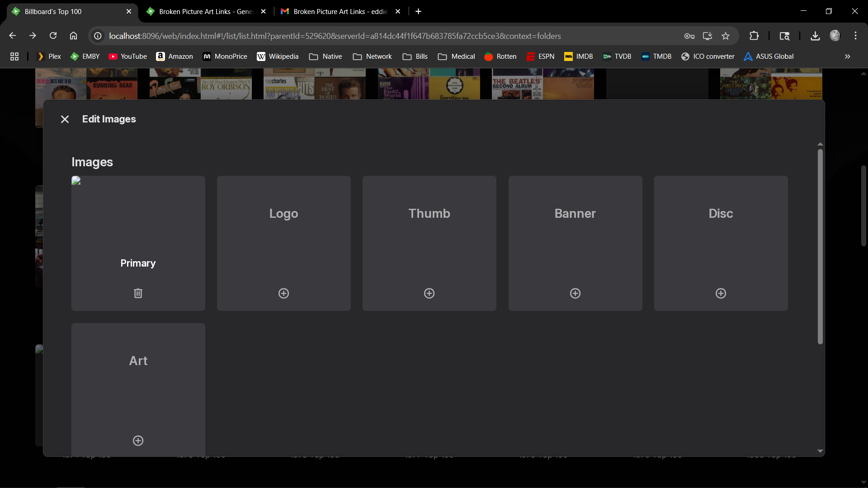
Task: Delete the Primary image with trash icon
Action: (x=138, y=293)
